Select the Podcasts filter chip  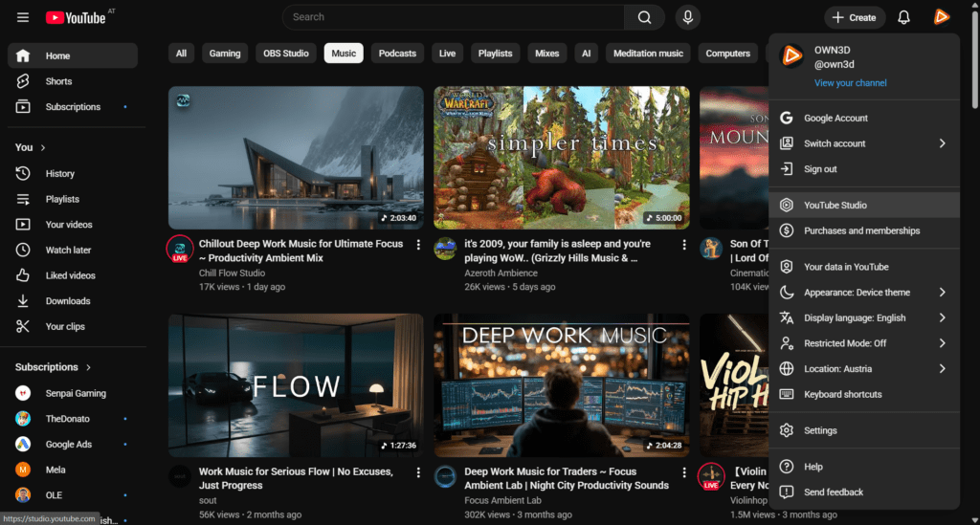click(397, 54)
